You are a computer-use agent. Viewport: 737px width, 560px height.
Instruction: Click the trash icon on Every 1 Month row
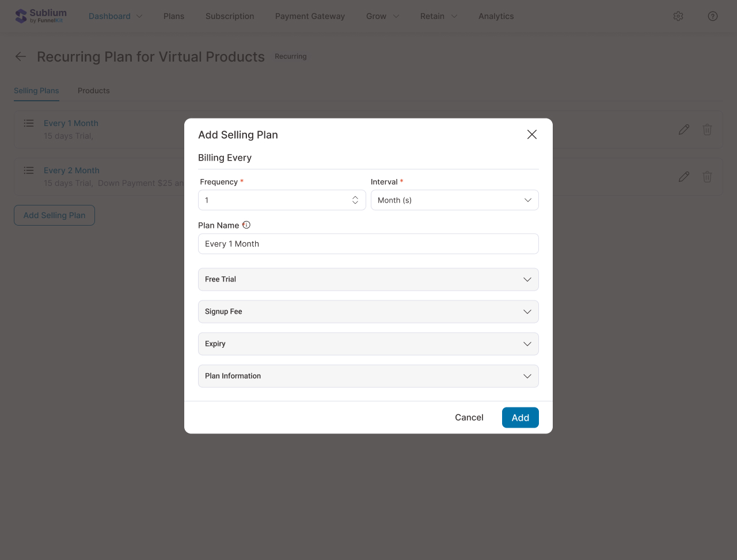[x=707, y=129]
